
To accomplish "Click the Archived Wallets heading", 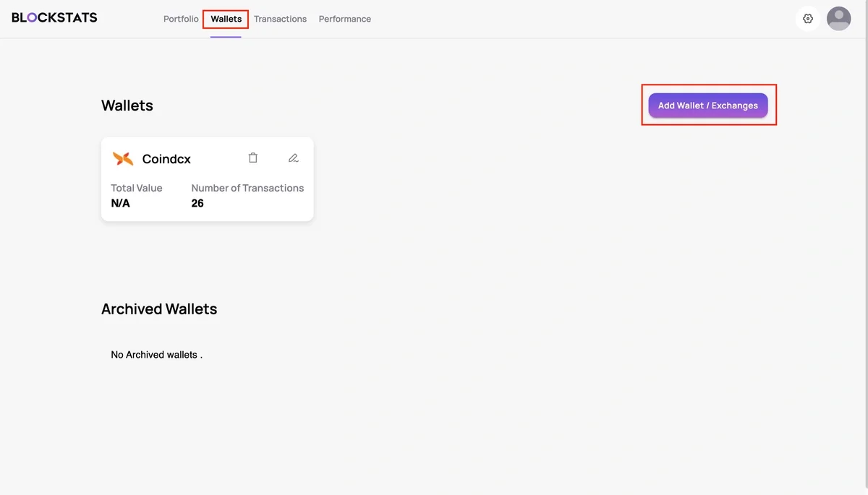I will click(x=159, y=309).
